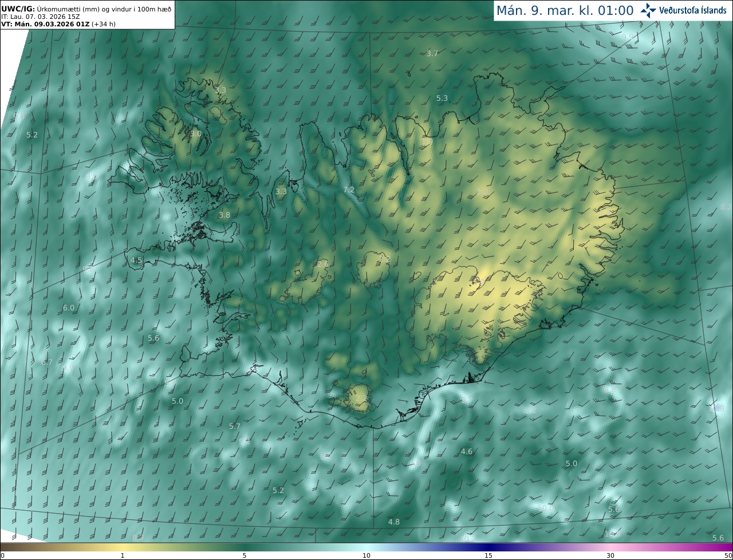Click the 2.6 value label on the map
The width and height of the screenshot is (733, 560).
(323, 264)
